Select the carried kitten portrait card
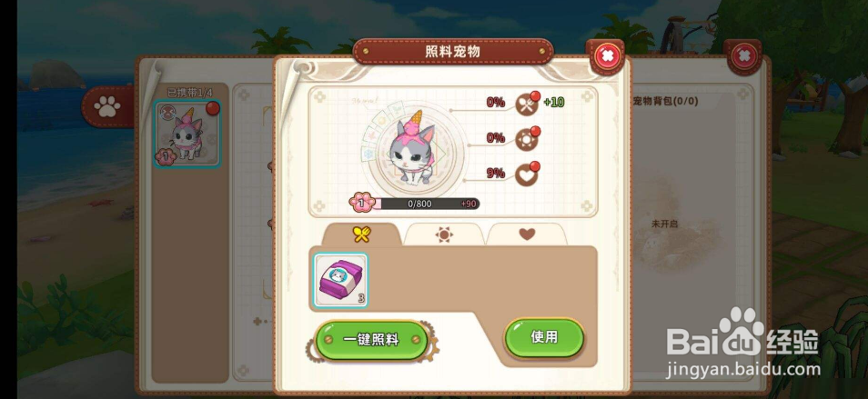This screenshot has width=868, height=399. click(187, 135)
